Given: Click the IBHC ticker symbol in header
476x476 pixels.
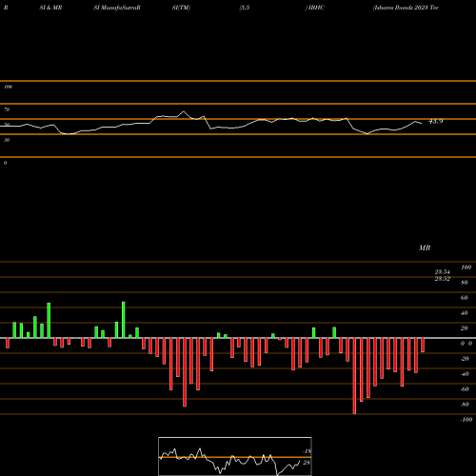Looking at the screenshot, I should (316, 8).
